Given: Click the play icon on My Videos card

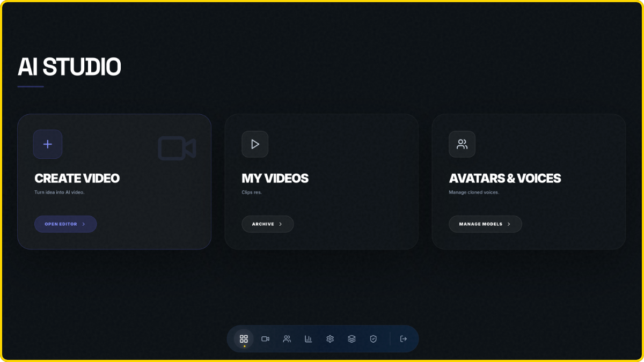Looking at the screenshot, I should click(255, 144).
